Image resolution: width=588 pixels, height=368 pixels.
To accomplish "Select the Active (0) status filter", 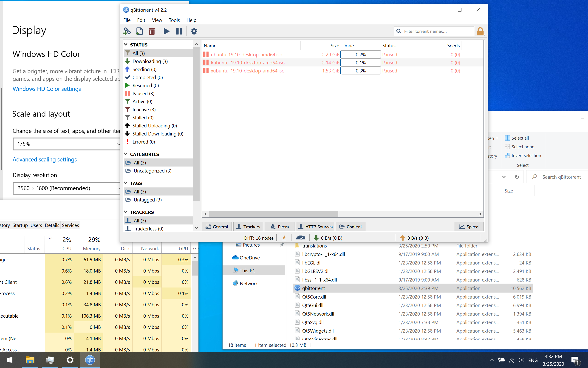I will (x=158, y=101).
